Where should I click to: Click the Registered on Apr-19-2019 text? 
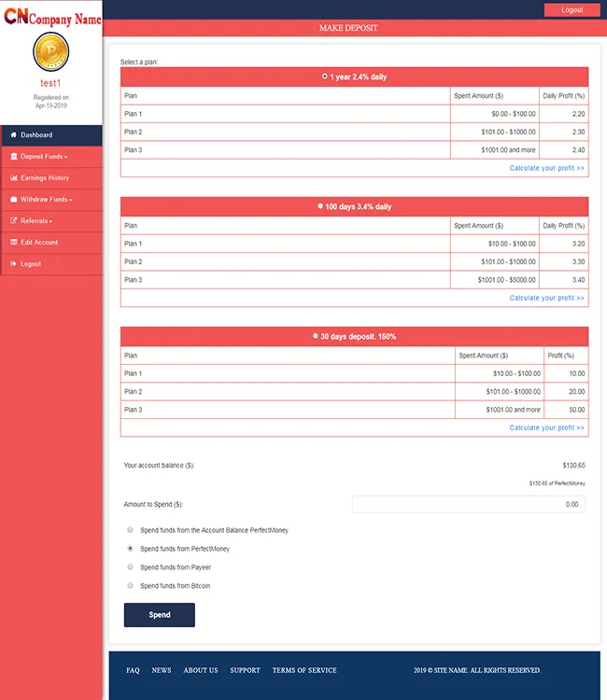click(51, 102)
